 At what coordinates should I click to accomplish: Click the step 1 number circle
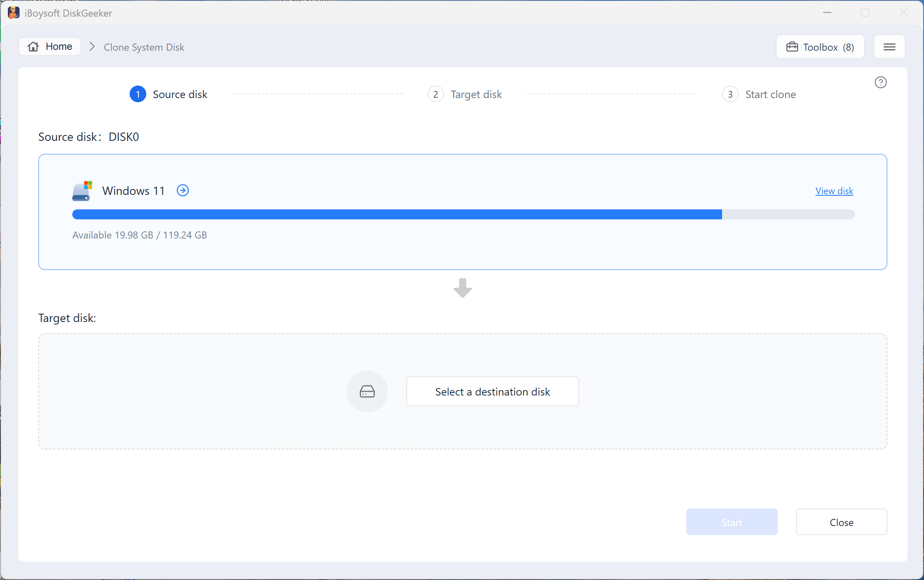point(138,94)
